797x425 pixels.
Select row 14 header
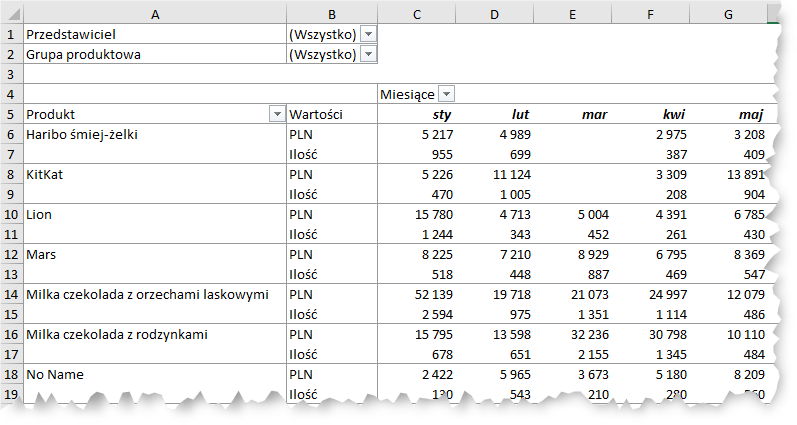pyautogui.click(x=12, y=294)
